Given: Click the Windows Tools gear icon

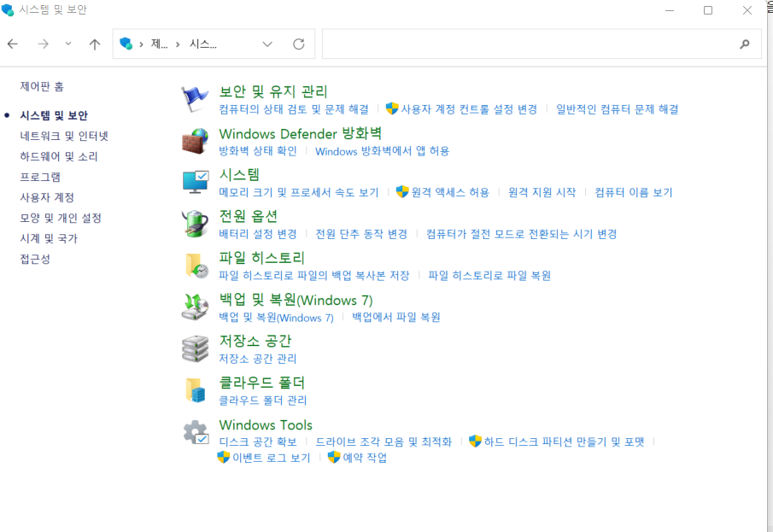Looking at the screenshot, I should pos(196,432).
